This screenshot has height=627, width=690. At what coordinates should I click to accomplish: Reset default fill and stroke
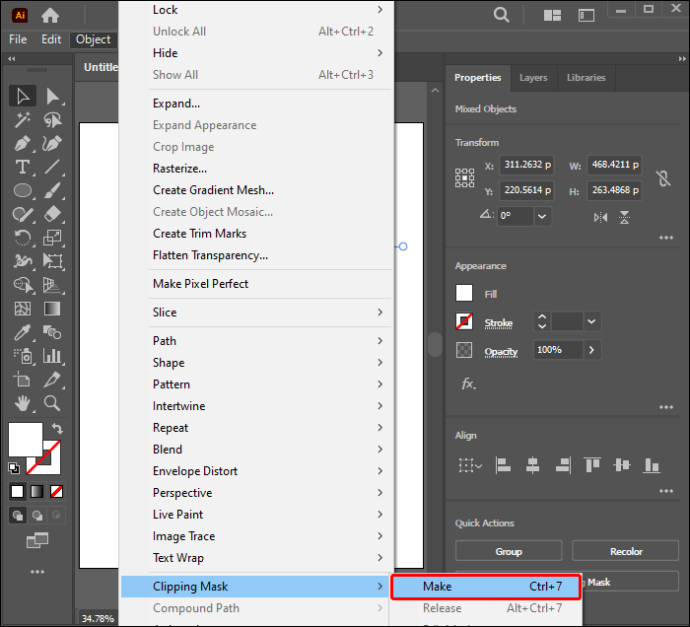(x=14, y=468)
